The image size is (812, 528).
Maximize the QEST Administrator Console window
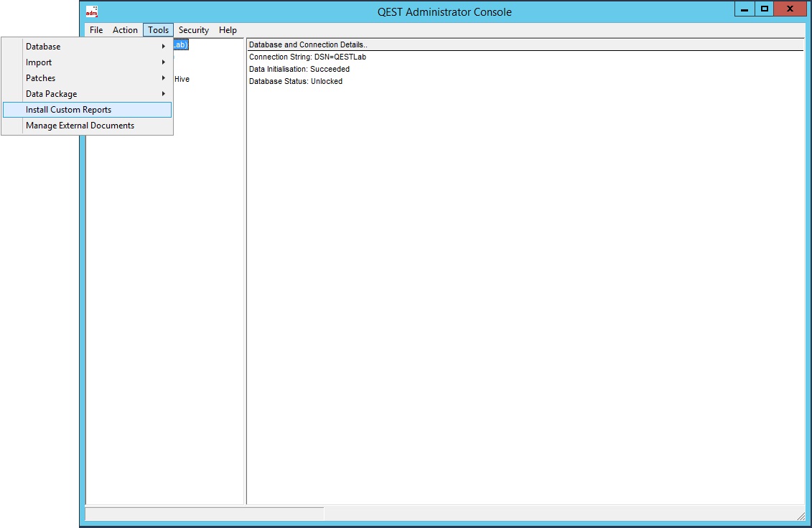765,9
